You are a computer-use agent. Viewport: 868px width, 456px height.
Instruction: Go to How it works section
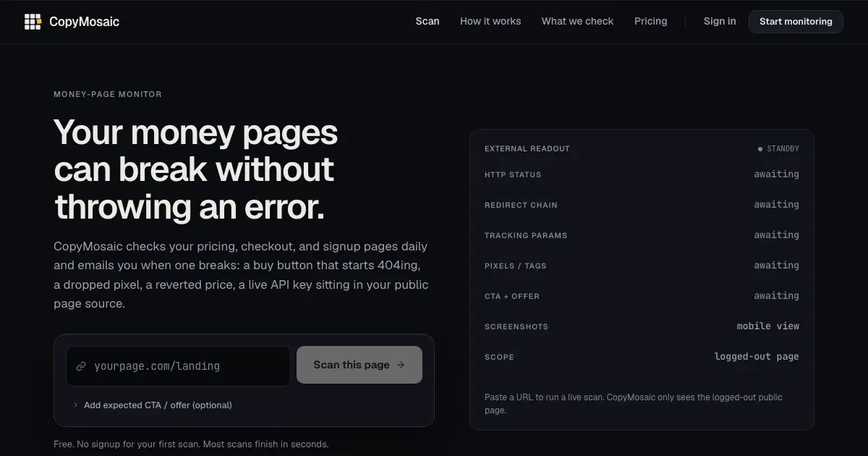point(490,22)
